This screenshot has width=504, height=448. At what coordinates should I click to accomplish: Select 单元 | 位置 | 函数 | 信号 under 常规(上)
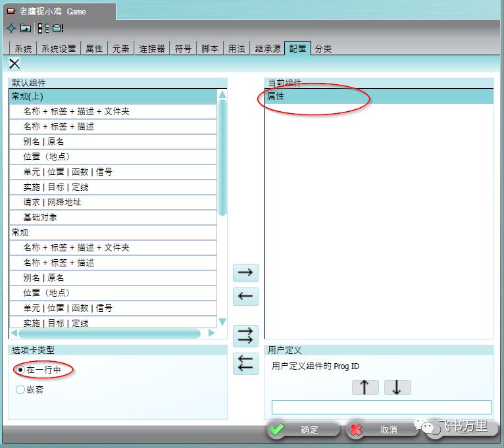pyautogui.click(x=113, y=172)
